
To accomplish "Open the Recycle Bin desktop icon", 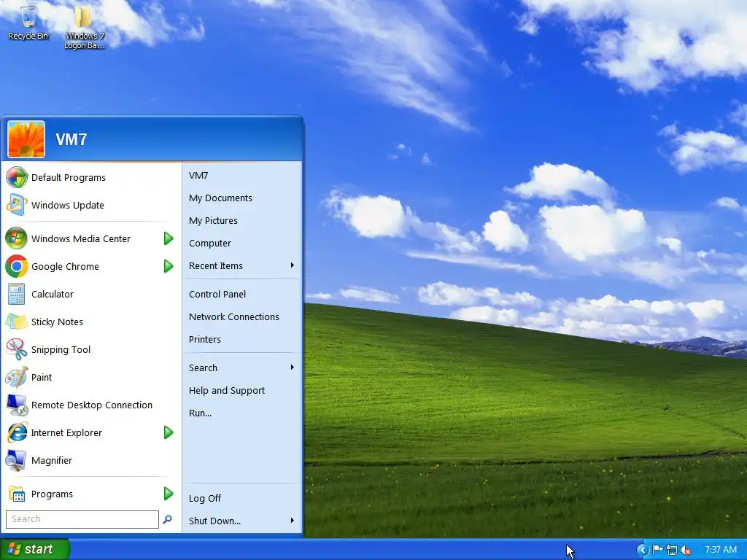I will 28,17.
